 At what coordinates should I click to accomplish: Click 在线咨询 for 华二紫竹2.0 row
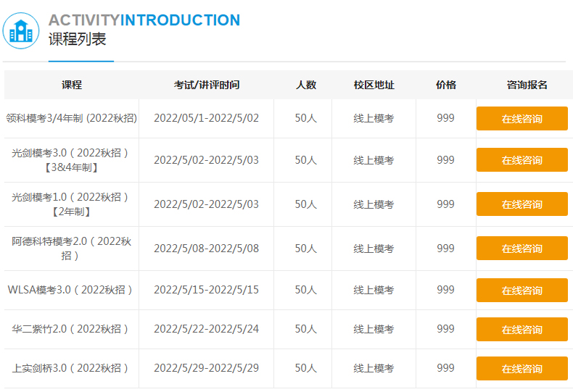522,330
